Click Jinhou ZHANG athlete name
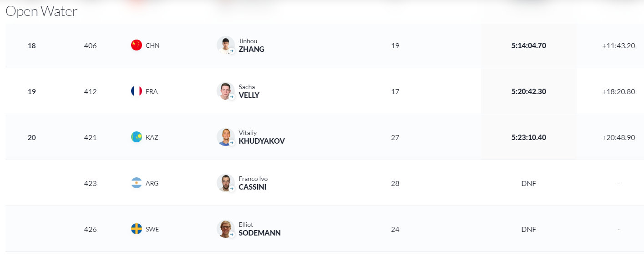Image resolution: width=644 pixels, height=256 pixels. tap(251, 45)
